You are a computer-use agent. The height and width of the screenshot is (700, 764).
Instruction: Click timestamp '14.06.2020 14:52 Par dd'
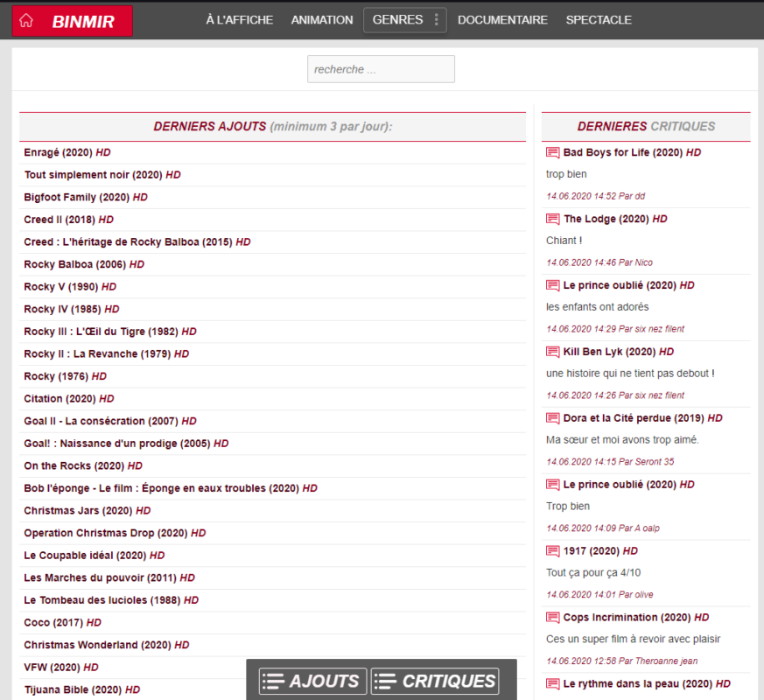point(595,196)
